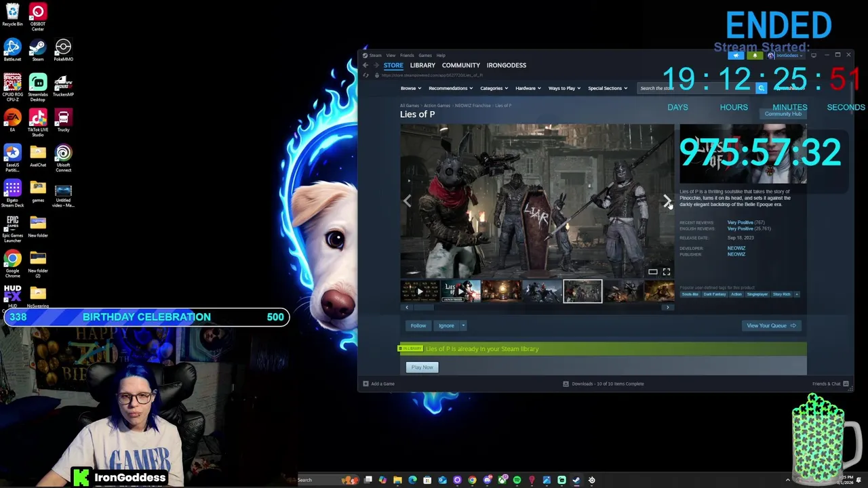Image resolution: width=868 pixels, height=488 pixels.
Task: Select the Google Chrome desktop icon
Action: point(12,264)
